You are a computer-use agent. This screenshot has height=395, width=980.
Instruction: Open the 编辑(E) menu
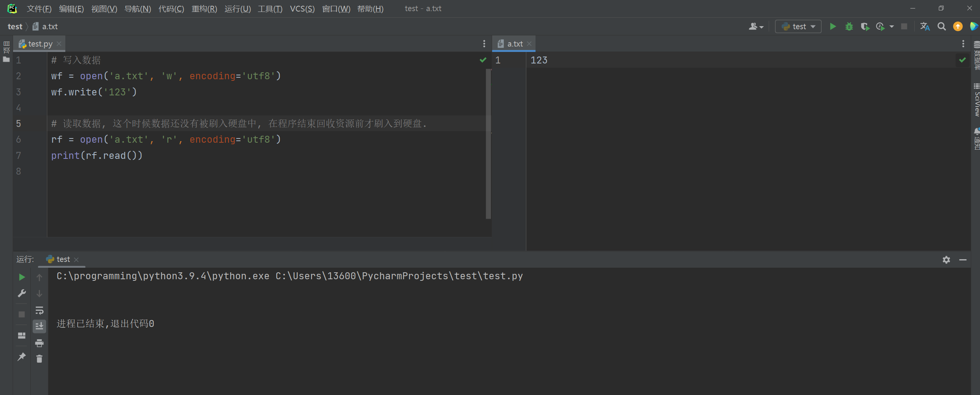click(x=71, y=8)
